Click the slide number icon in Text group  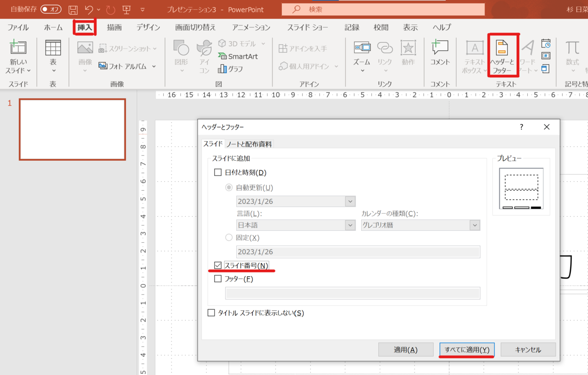coord(546,56)
